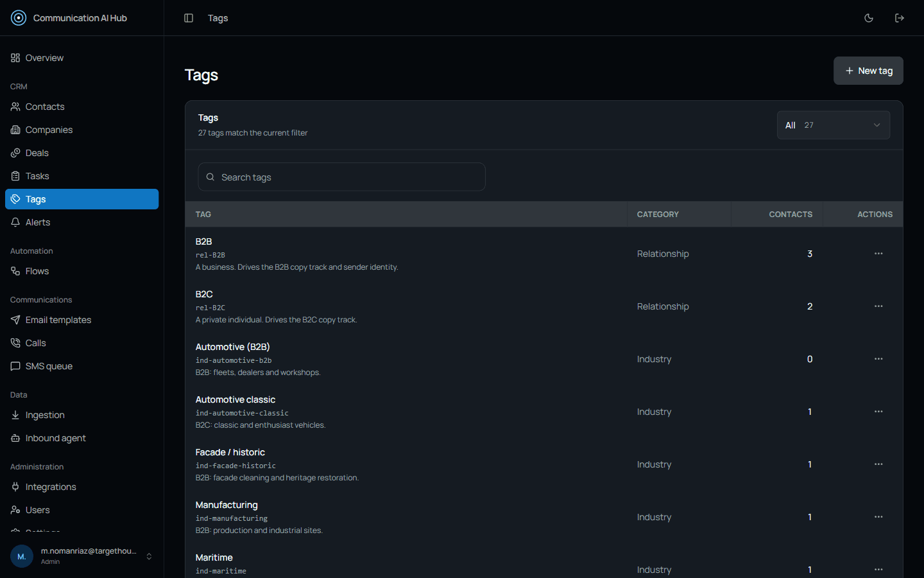
Task: Open actions menu for Automotive classic tag
Action: (878, 412)
